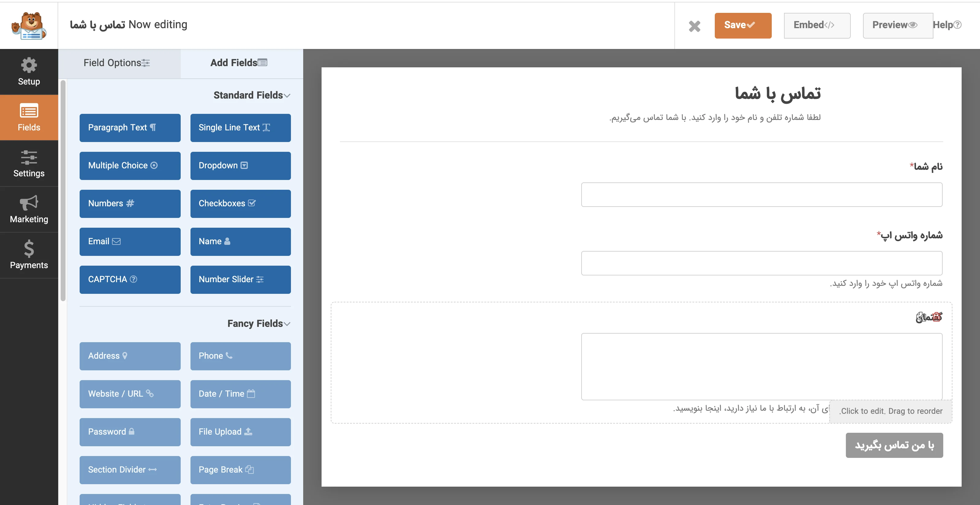Switch to Add Fields tab

point(238,62)
